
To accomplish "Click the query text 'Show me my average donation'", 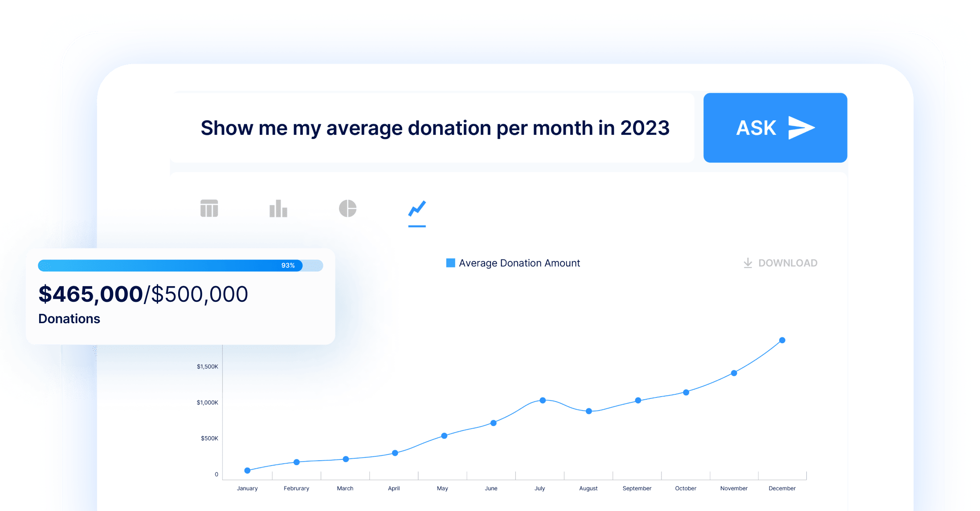I will pos(435,128).
